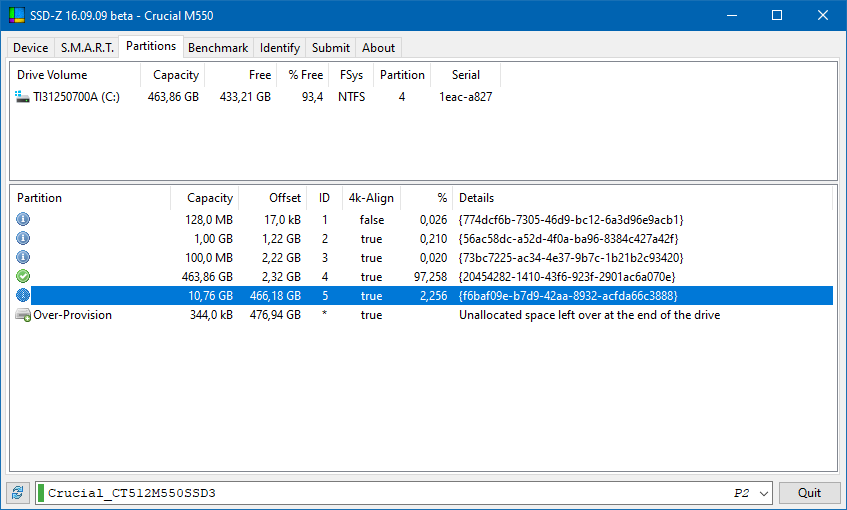Open the Benchmark tab
Viewport: 847px width, 510px height.
tap(218, 48)
